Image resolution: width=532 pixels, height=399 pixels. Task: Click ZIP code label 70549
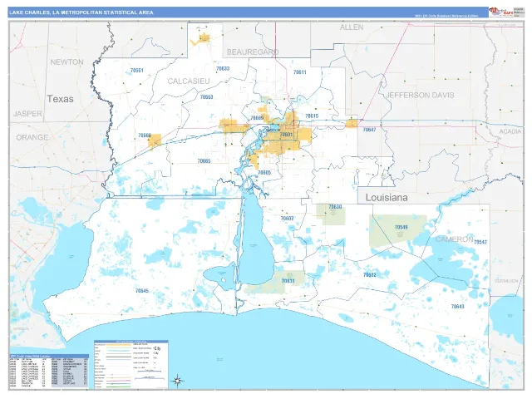coord(401,227)
